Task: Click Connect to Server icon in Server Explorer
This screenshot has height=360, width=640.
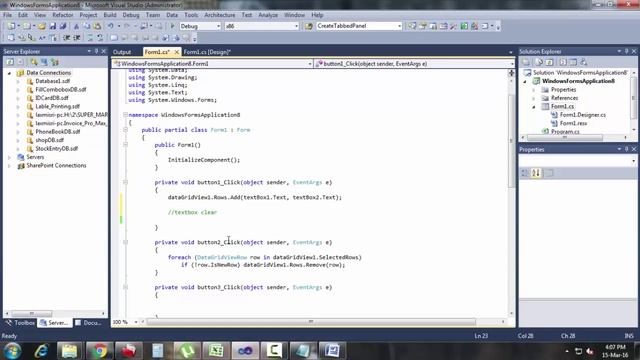Action: pyautogui.click(x=44, y=62)
